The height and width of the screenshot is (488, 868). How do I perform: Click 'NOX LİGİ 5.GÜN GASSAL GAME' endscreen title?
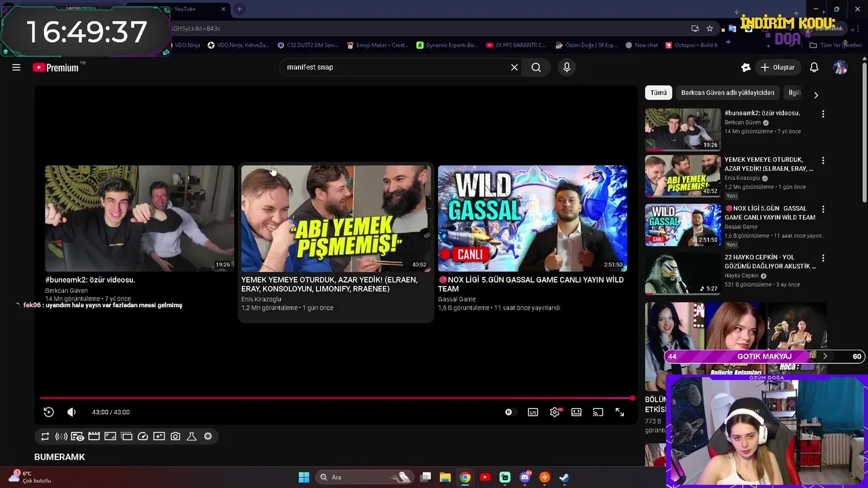coord(531,284)
